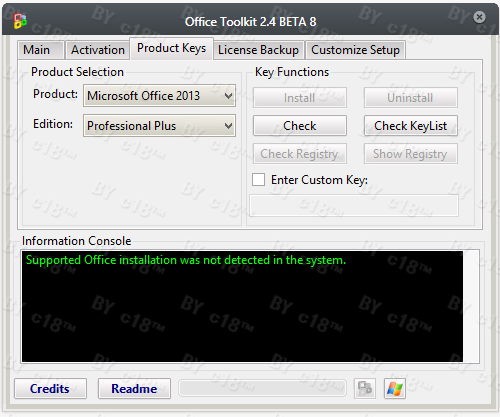This screenshot has height=417, width=500.
Task: Click the Office Toolkit app icon in title bar
Action: coord(20,21)
